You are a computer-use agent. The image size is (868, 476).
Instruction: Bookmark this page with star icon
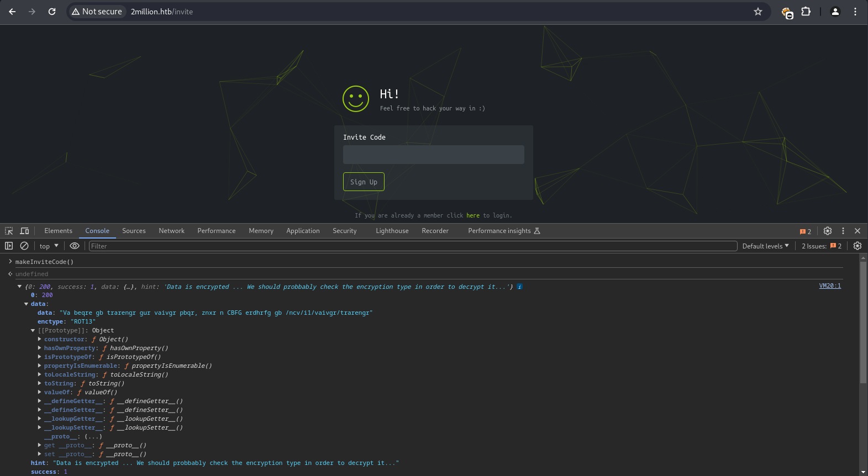tap(758, 12)
